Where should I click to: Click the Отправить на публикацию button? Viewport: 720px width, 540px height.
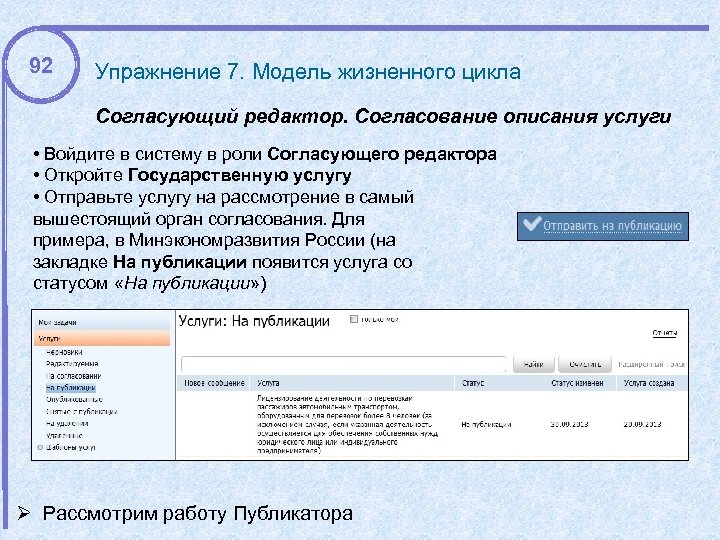tap(602, 226)
